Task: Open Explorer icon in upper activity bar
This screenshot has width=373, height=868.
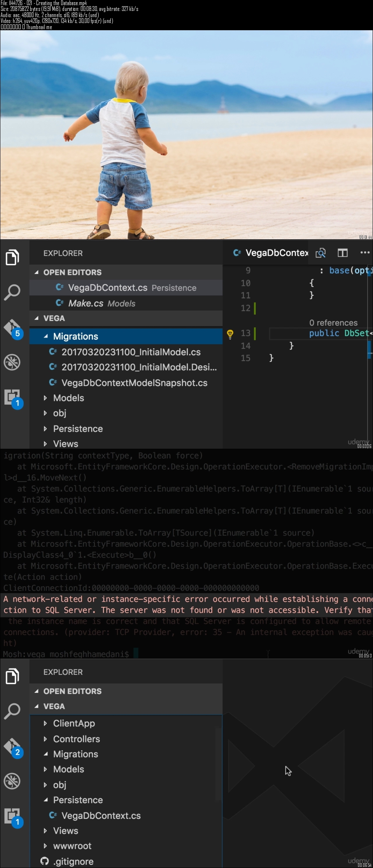Action: 12,257
